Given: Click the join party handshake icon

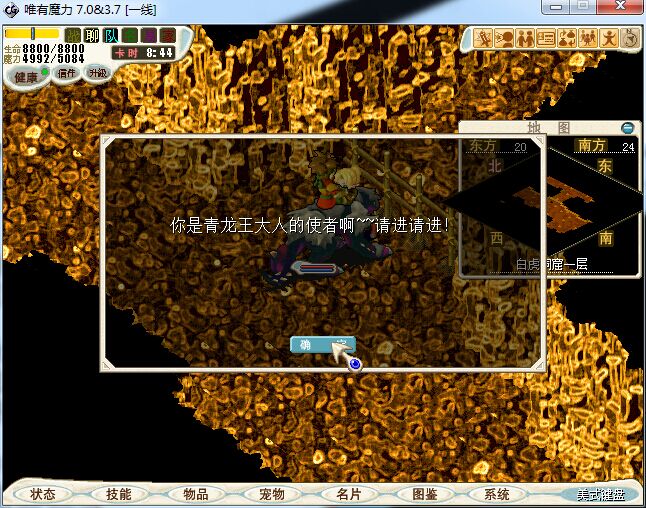Looking at the screenshot, I should 525,39.
